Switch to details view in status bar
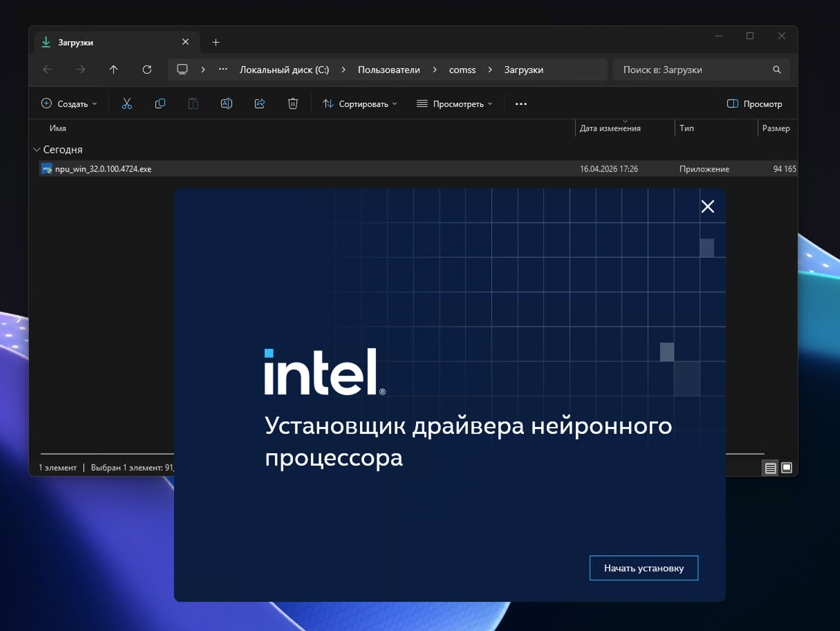The width and height of the screenshot is (840, 631). pos(770,468)
